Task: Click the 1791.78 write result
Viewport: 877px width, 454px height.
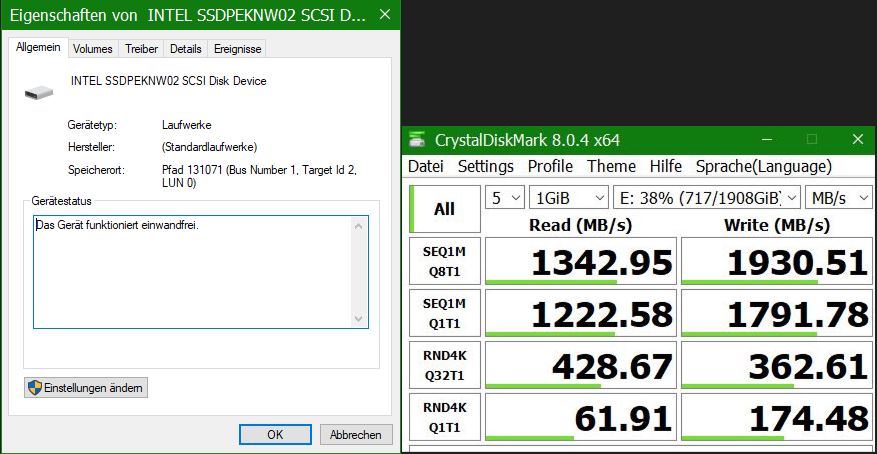Action: click(x=777, y=313)
